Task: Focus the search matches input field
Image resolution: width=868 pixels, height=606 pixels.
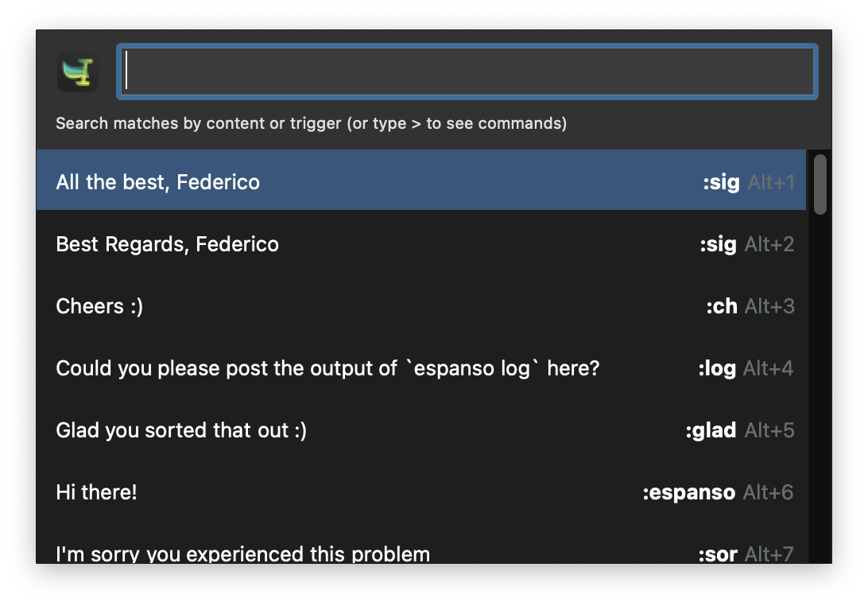Action: pyautogui.click(x=467, y=72)
